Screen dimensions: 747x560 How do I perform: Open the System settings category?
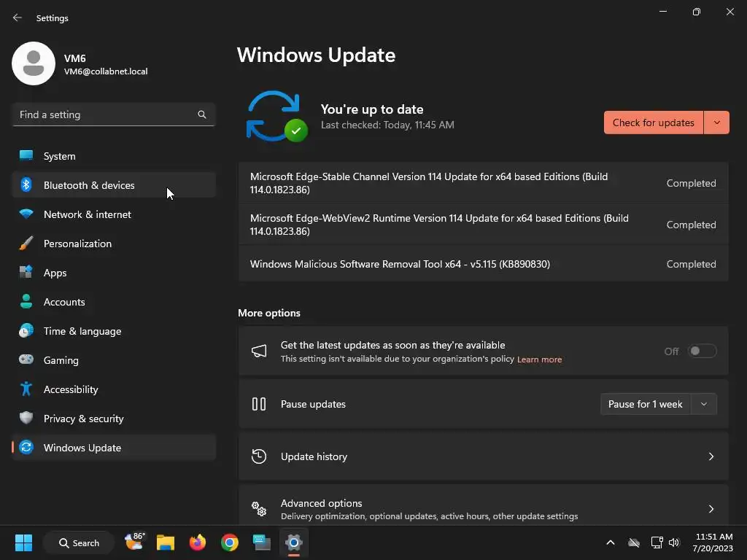point(114,156)
